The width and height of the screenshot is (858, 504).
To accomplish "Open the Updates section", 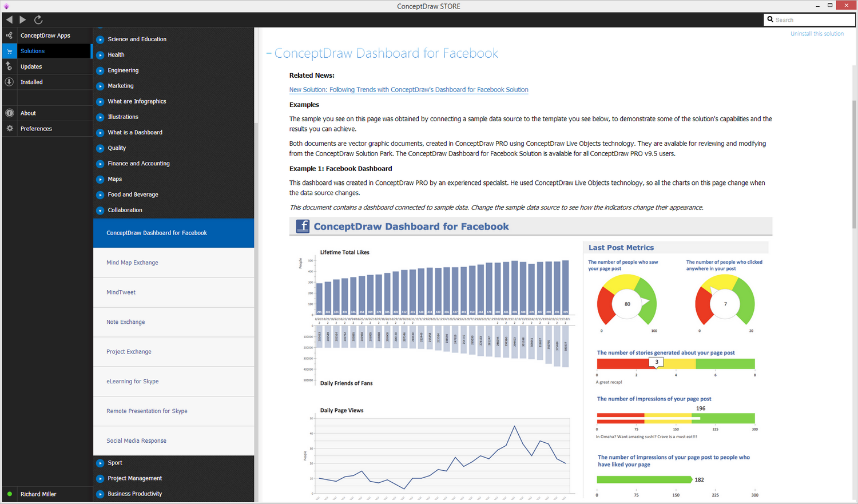I will pos(31,66).
